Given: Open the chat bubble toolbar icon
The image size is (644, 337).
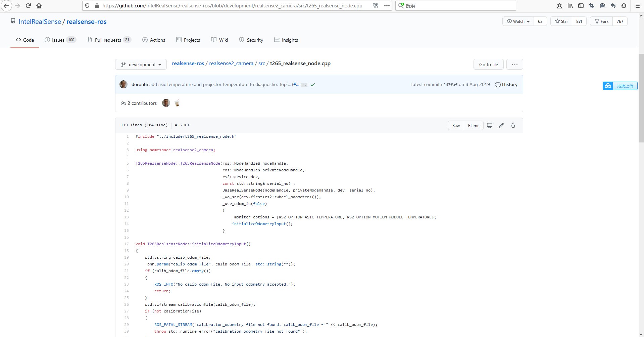Looking at the screenshot, I should [602, 6].
